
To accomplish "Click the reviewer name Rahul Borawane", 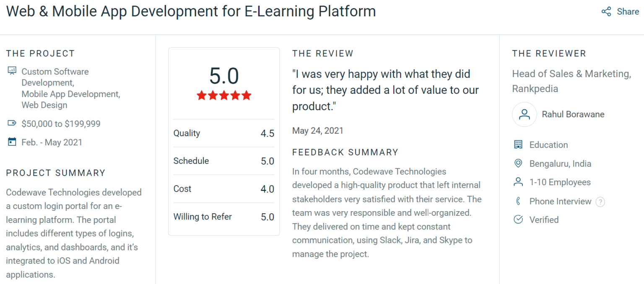I will coord(573,114).
